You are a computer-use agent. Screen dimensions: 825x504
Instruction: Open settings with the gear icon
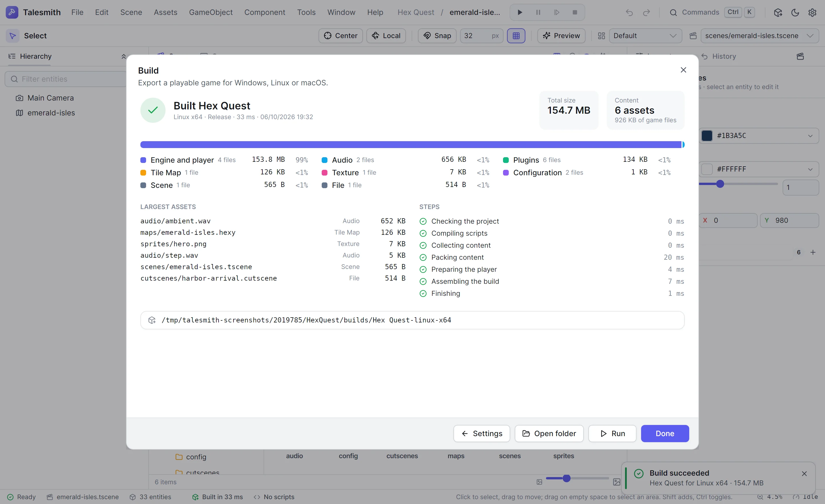tap(812, 12)
